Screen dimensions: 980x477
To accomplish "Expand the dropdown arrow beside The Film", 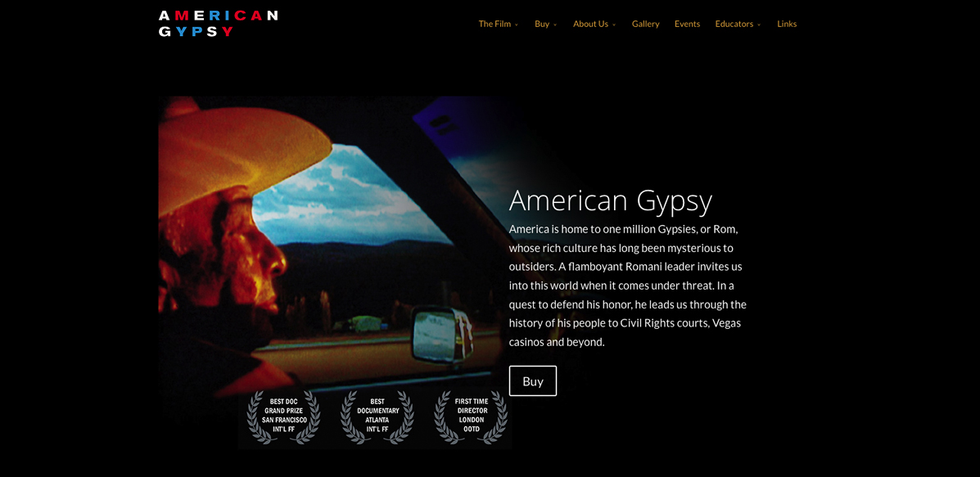I will coord(517,25).
